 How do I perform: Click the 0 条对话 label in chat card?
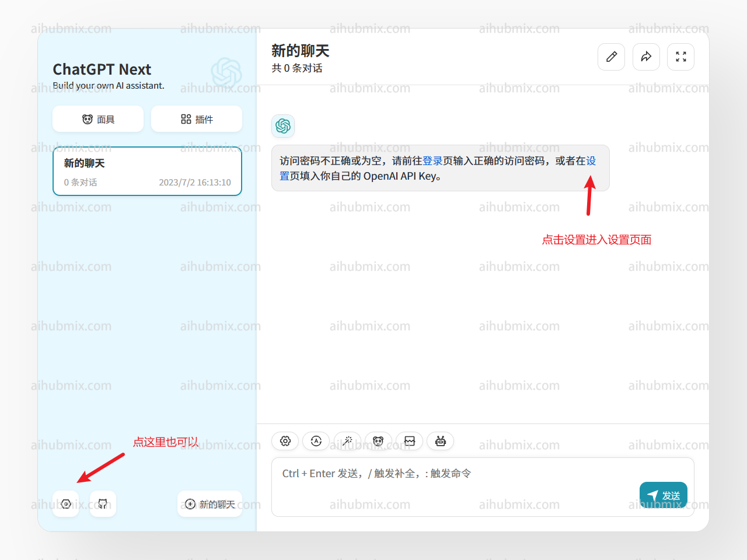point(81,183)
